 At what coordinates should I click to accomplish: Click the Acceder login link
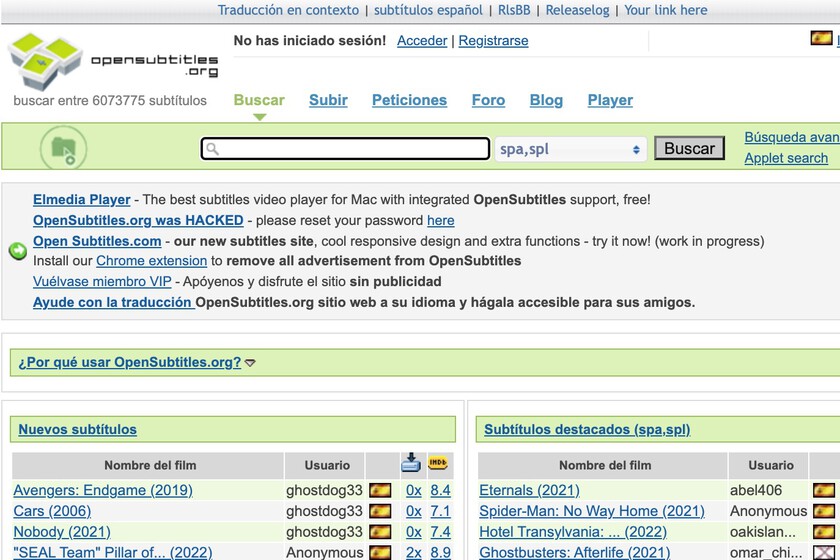(x=422, y=41)
